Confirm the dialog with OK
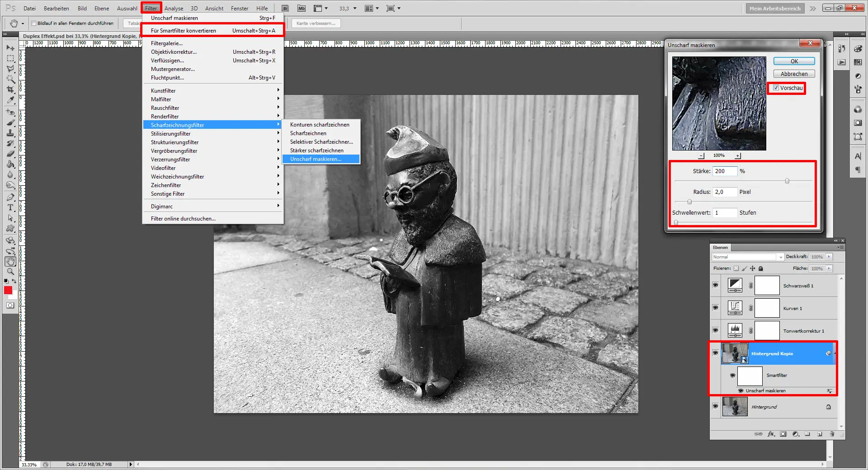 coord(794,61)
